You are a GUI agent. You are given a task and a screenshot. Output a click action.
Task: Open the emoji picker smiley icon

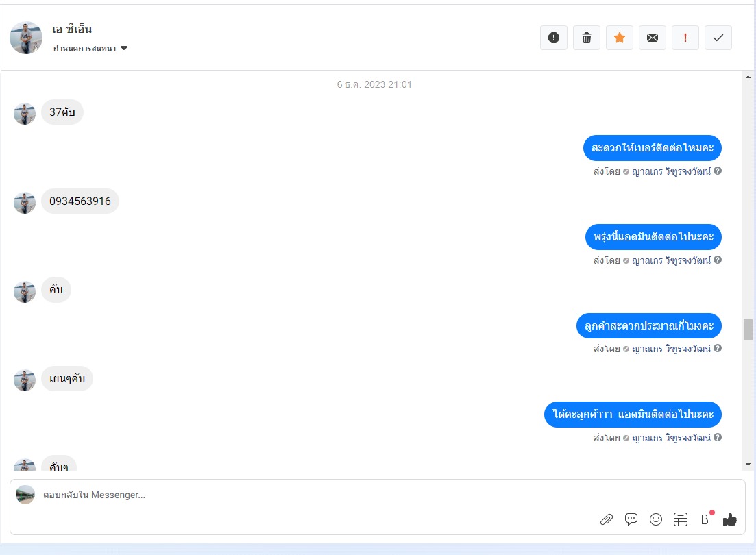tap(656, 519)
